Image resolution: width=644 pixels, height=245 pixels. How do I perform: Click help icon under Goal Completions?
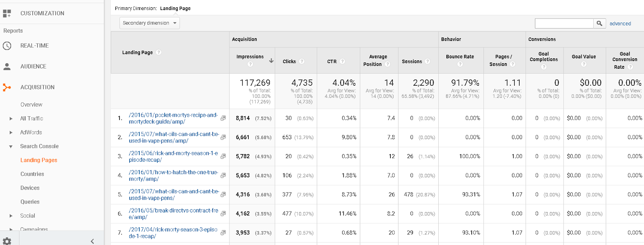(544, 67)
